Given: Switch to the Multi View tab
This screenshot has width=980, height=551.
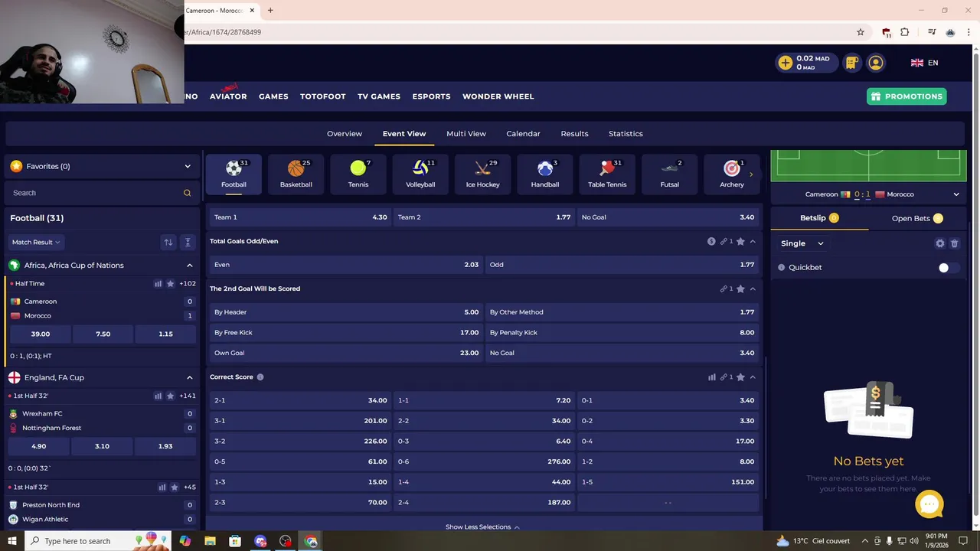Looking at the screenshot, I should (x=466, y=133).
